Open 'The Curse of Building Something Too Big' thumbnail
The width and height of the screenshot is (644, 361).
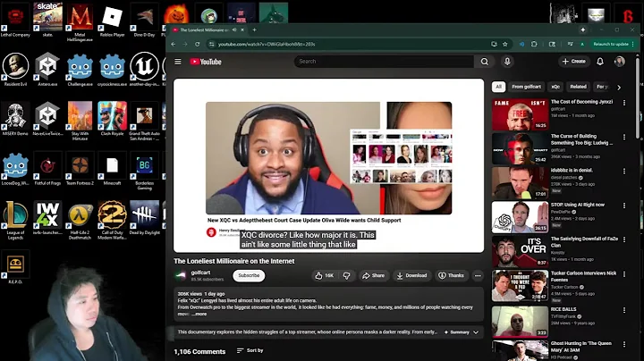[520, 148]
